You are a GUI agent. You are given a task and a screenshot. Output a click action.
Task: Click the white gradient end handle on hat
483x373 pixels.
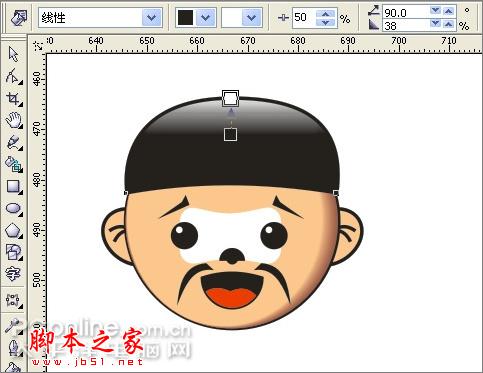(x=230, y=98)
